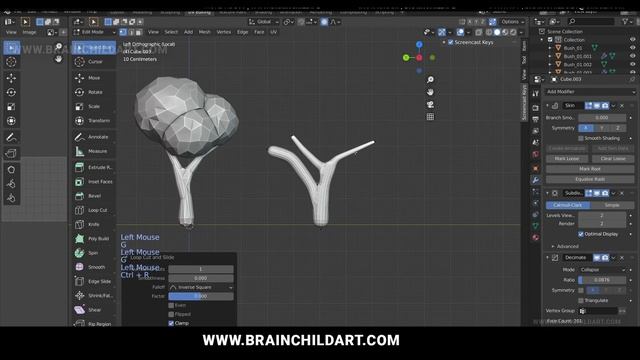Open the Vertex menu
The height and width of the screenshot is (360, 640).
[x=224, y=32]
